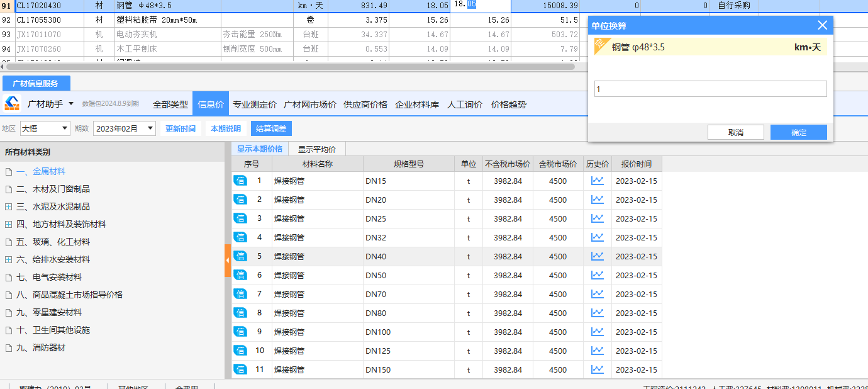Click 信 icon in row 1 DN15
This screenshot has height=389, width=868.
coord(240,181)
